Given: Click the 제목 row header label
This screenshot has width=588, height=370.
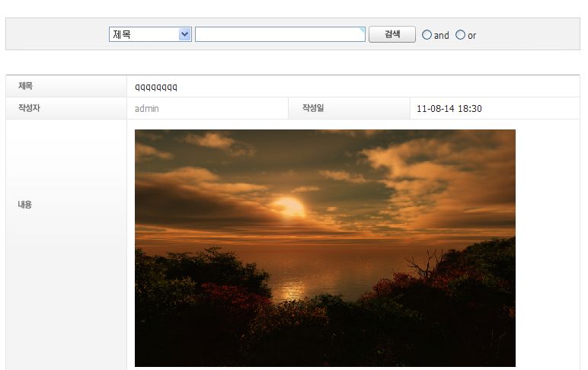Looking at the screenshot, I should coord(25,86).
